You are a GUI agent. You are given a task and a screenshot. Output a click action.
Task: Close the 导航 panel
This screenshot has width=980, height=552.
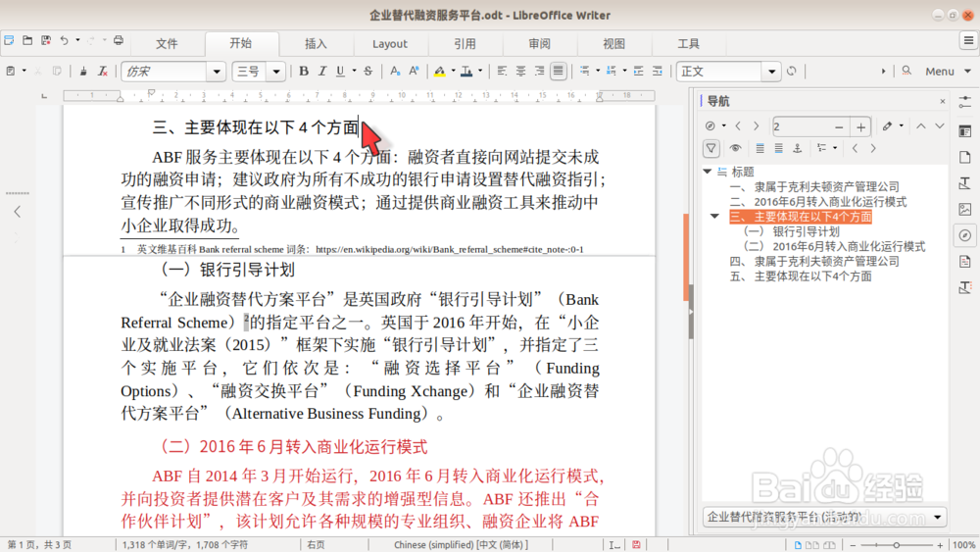coord(943,101)
